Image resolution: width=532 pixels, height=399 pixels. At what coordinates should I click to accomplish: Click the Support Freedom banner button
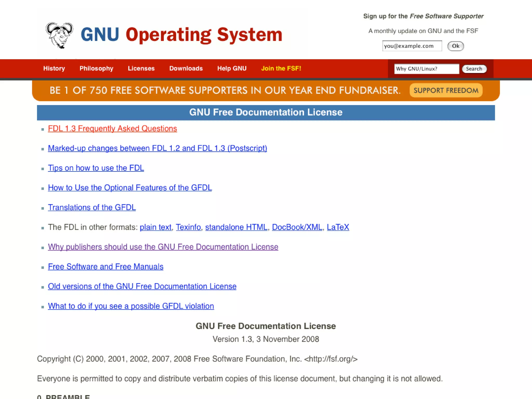point(446,90)
